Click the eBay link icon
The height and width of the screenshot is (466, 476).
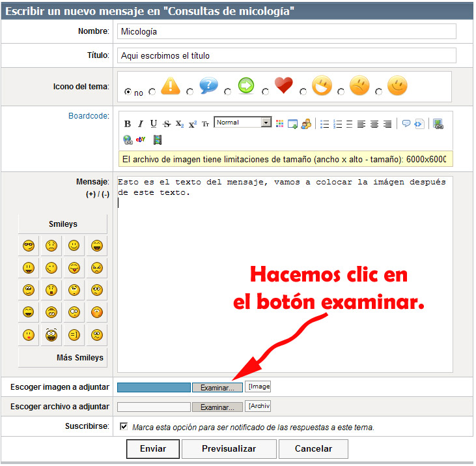[x=141, y=139]
